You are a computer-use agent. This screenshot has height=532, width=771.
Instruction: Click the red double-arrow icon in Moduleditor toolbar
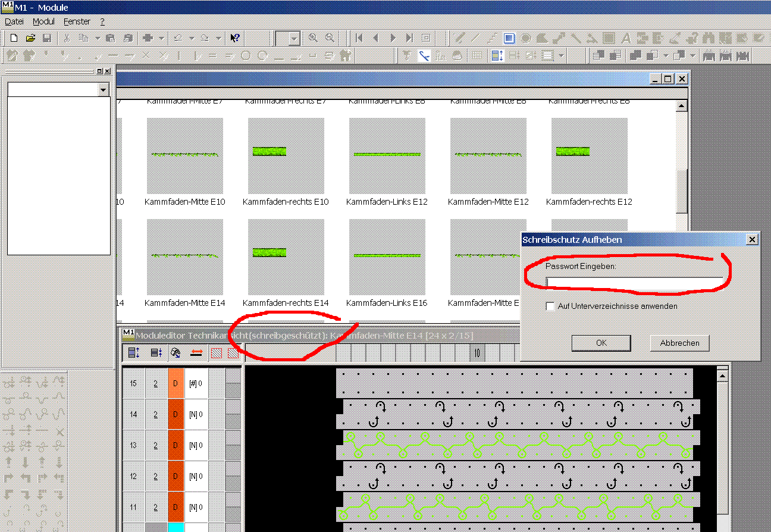[x=196, y=353]
